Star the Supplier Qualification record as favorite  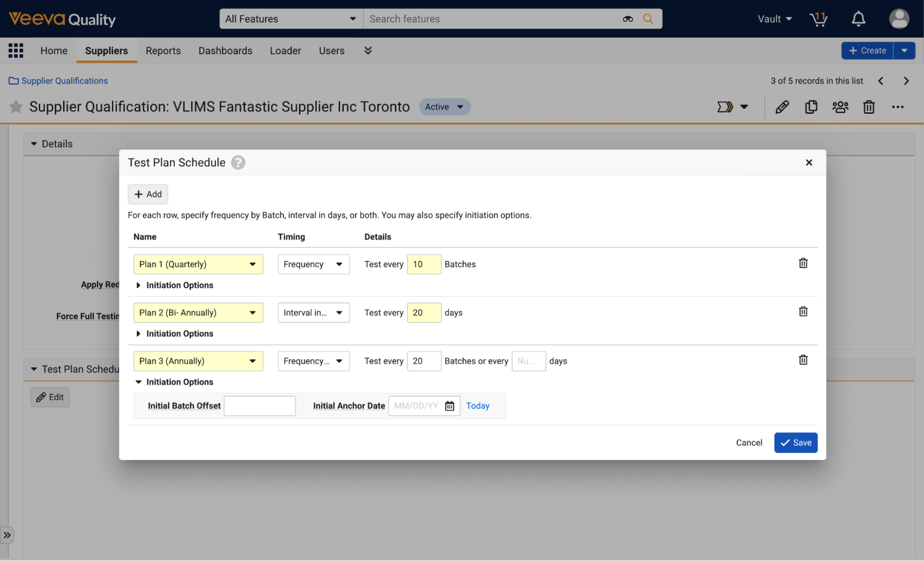pos(16,107)
